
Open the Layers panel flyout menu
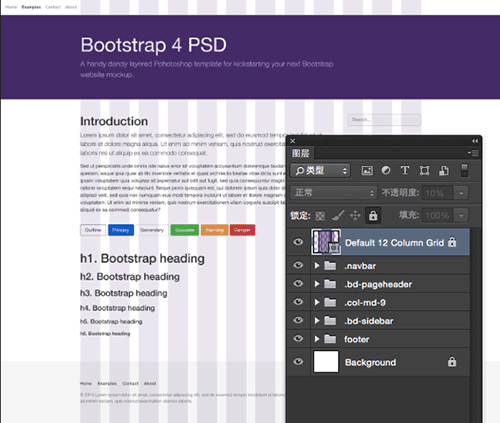[473, 153]
